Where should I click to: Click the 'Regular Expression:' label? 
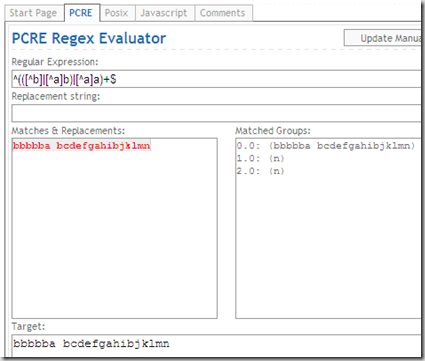click(x=55, y=62)
